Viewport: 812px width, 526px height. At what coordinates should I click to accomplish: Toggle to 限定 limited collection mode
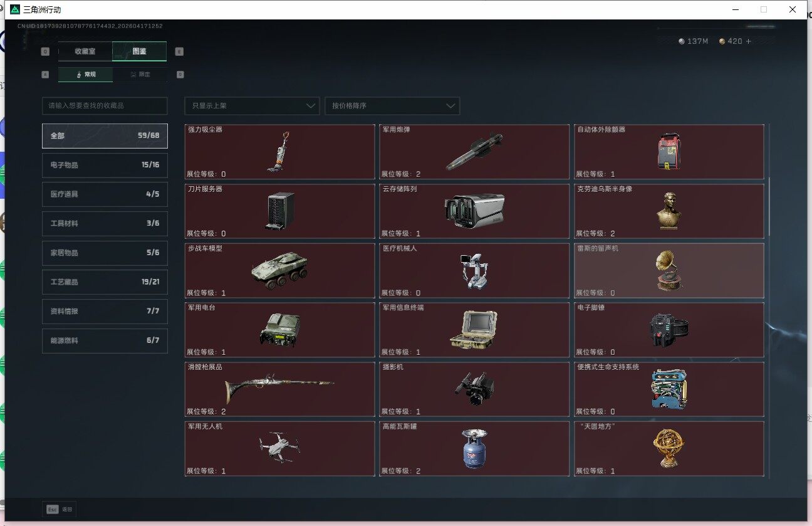click(140, 75)
